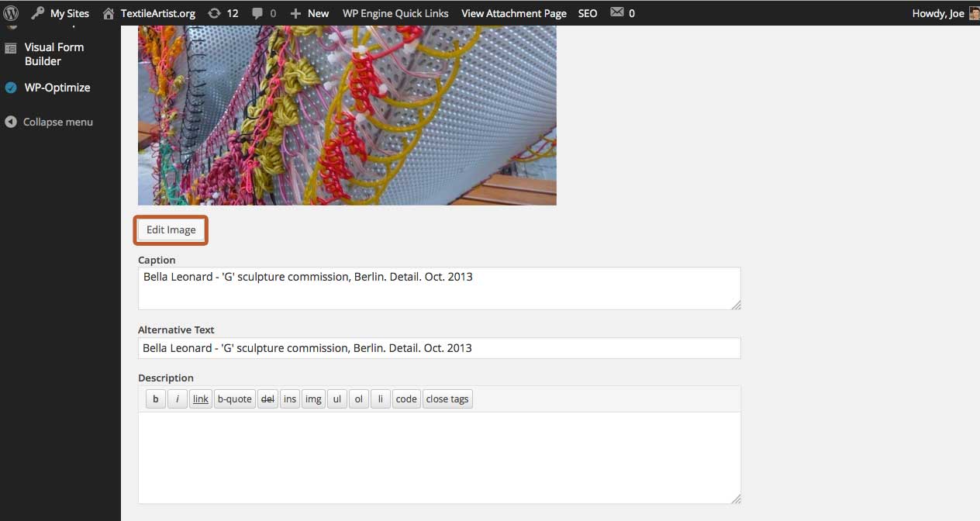Open Visual Form Builder in sidebar
Screen dimensions: 980x521
[x=54, y=54]
